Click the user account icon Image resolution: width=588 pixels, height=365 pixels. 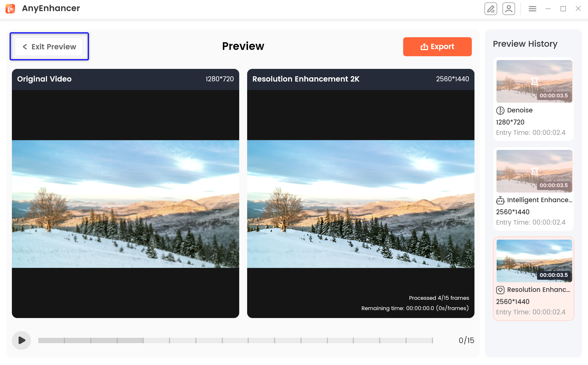coord(509,9)
